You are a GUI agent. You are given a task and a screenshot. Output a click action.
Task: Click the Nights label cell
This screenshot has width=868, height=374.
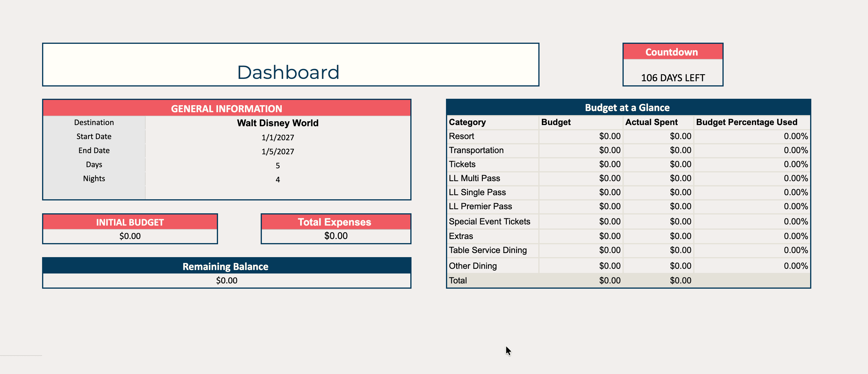click(94, 179)
